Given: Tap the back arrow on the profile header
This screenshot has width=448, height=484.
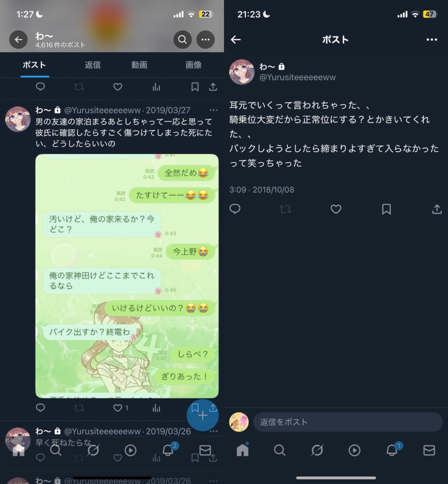Looking at the screenshot, I should [18, 40].
